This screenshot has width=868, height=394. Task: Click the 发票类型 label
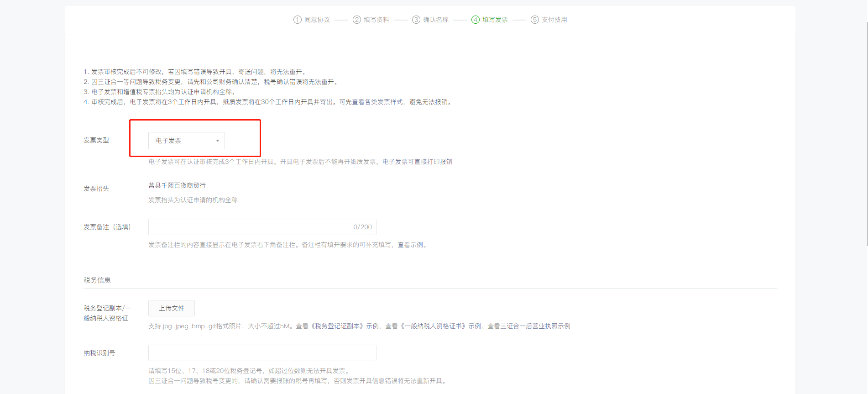pos(96,140)
